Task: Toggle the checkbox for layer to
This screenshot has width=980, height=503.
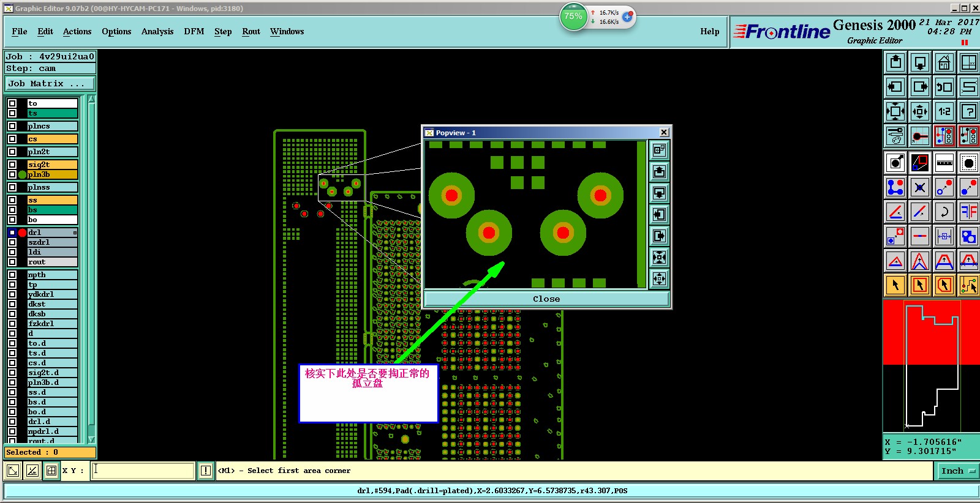Action: [x=12, y=103]
